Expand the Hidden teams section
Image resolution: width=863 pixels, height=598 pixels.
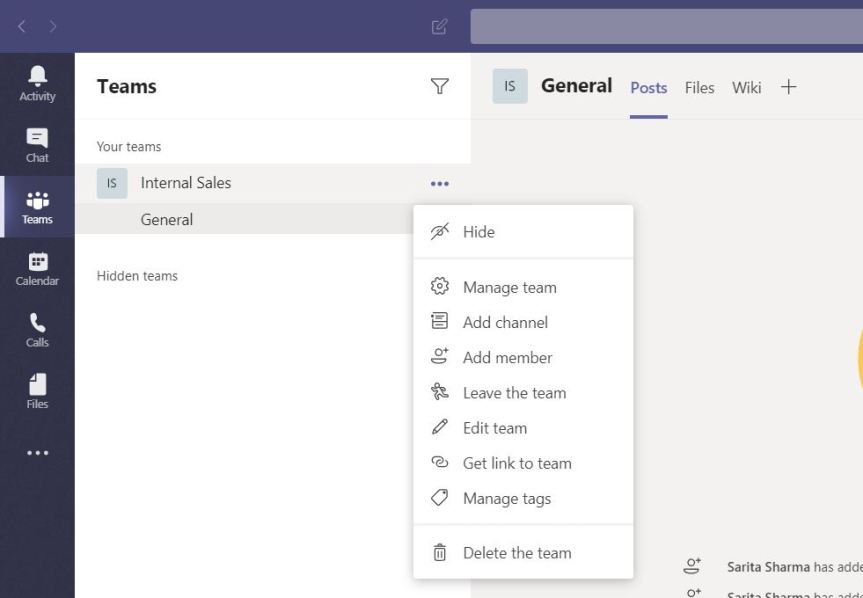click(x=137, y=276)
